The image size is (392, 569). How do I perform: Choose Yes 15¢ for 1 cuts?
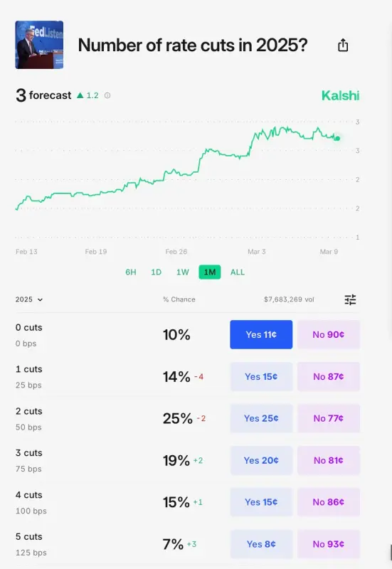pyautogui.click(x=261, y=377)
